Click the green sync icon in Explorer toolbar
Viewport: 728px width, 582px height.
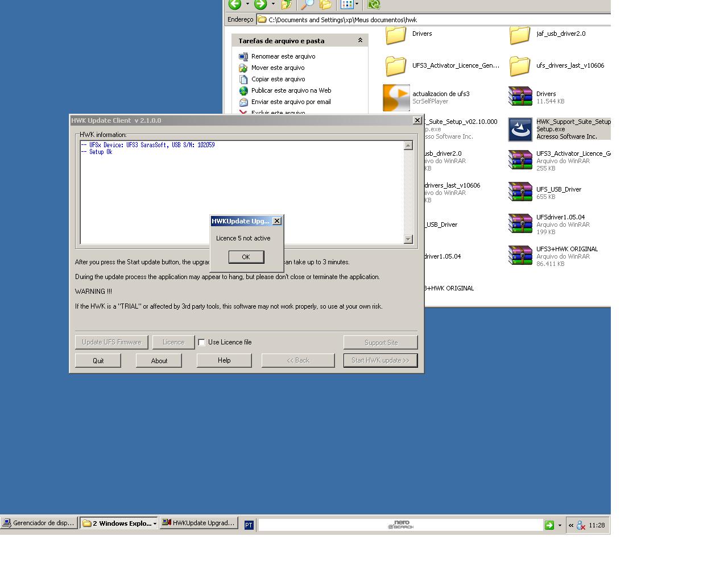point(374,5)
